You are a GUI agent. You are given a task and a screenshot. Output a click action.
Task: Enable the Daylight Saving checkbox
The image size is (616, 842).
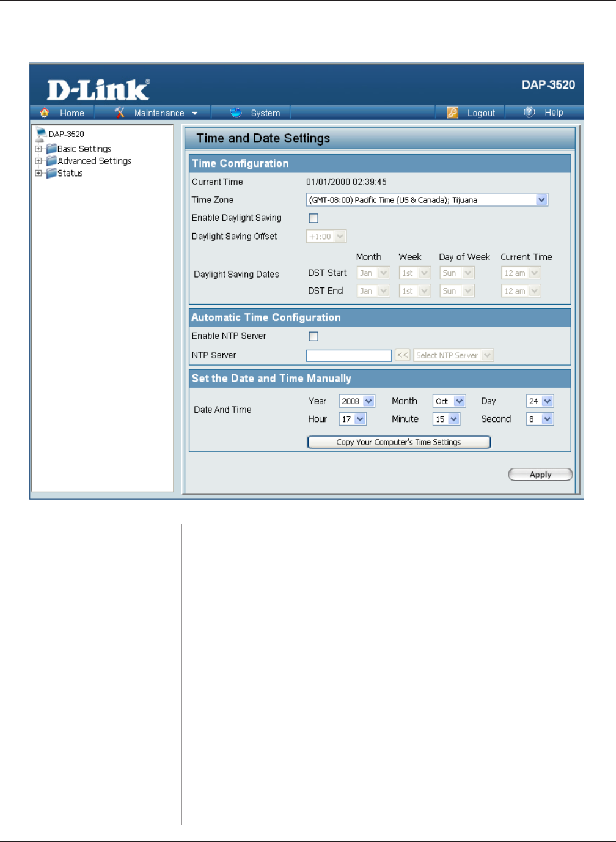[x=313, y=218]
